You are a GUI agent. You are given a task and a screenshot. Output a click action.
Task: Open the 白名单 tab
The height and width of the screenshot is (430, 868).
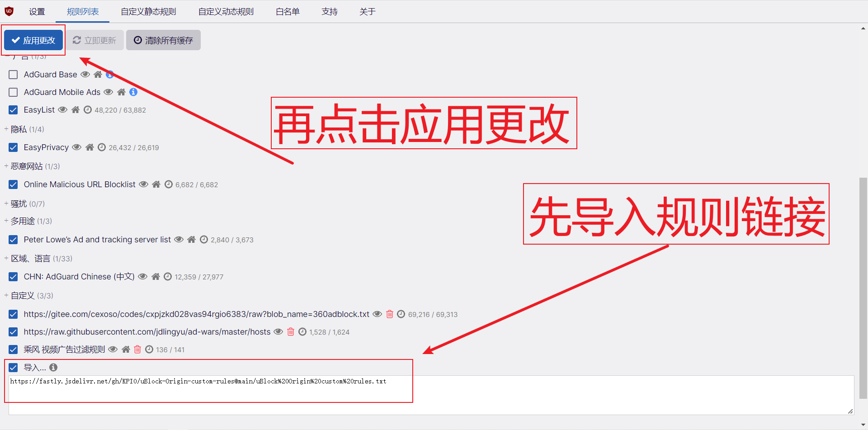tap(288, 12)
